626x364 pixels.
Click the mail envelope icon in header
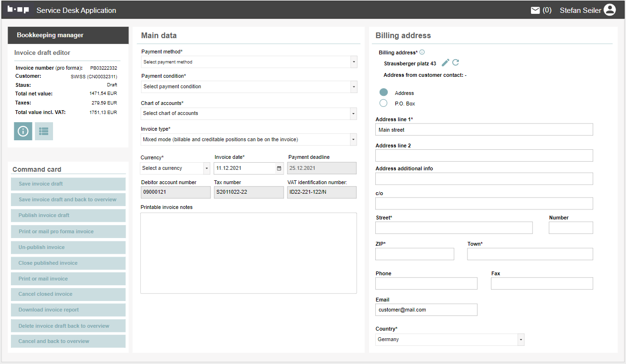pos(535,10)
